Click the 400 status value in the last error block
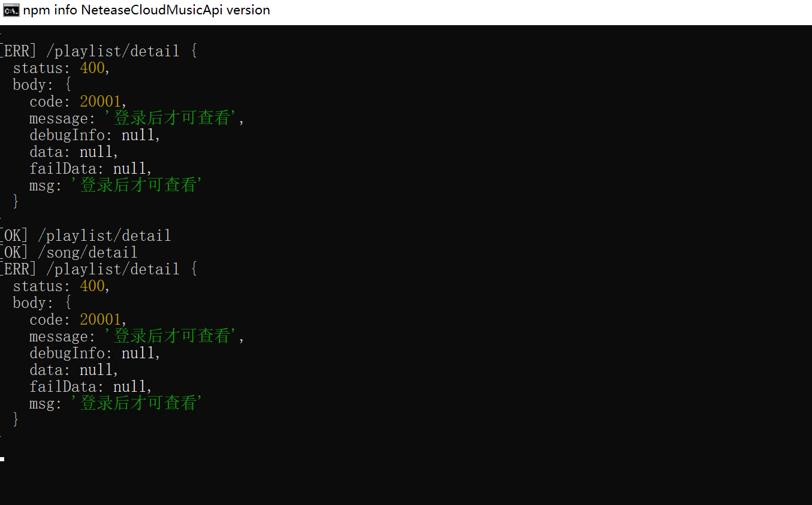Screen dimensions: 812x505 pos(92,286)
